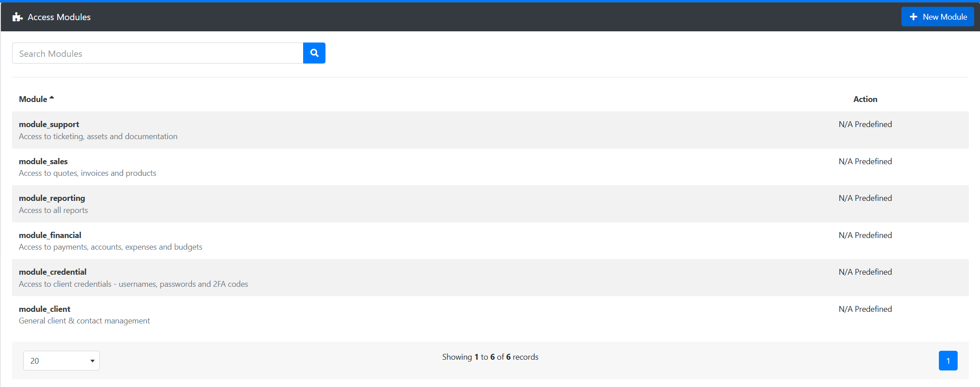
Task: Click the module_credential entry
Action: [x=53, y=272]
